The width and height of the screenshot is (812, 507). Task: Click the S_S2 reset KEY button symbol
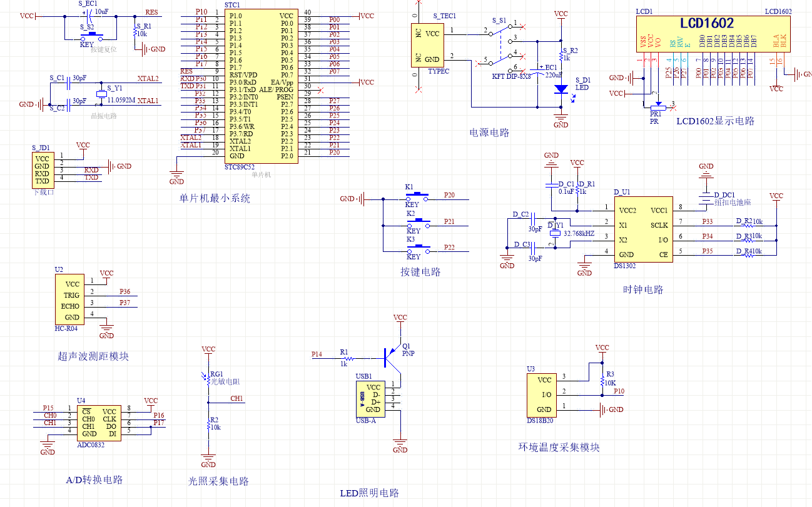click(91, 36)
